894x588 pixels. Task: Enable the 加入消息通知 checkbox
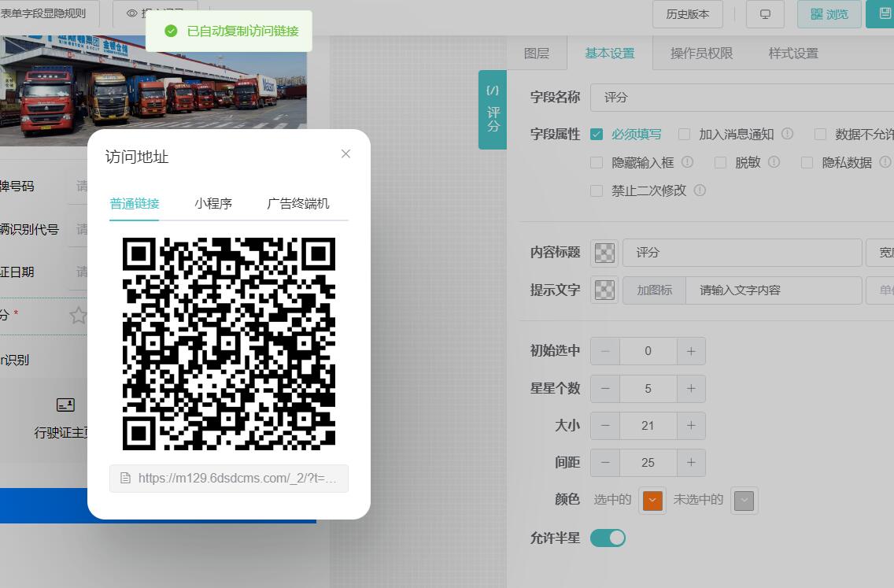(684, 134)
